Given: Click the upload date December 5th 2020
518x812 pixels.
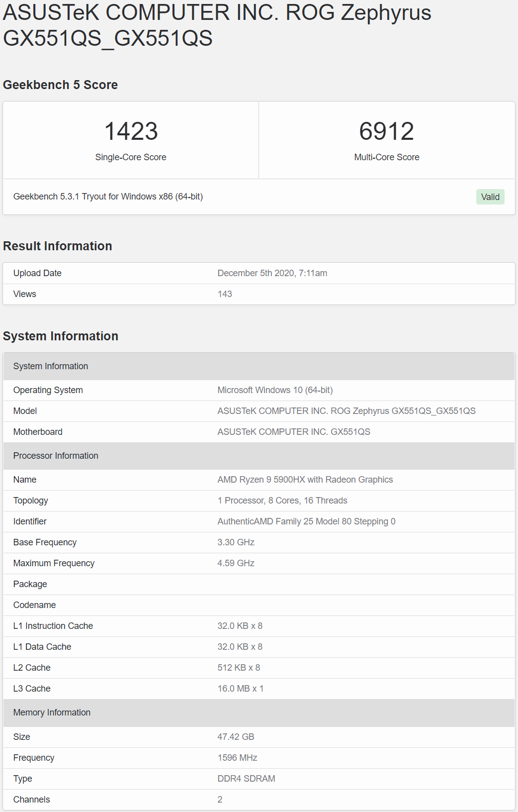Looking at the screenshot, I should (x=272, y=273).
